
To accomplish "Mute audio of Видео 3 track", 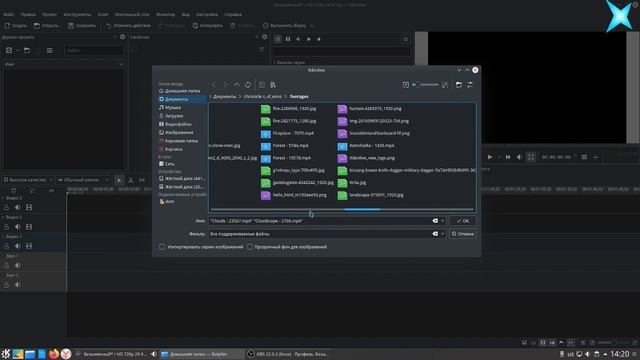I will tap(18, 207).
